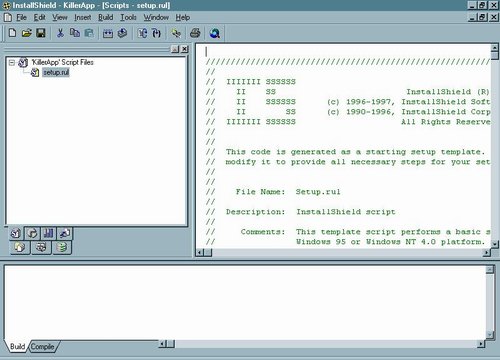Click the Media Build disk toolbar icon

123,33
